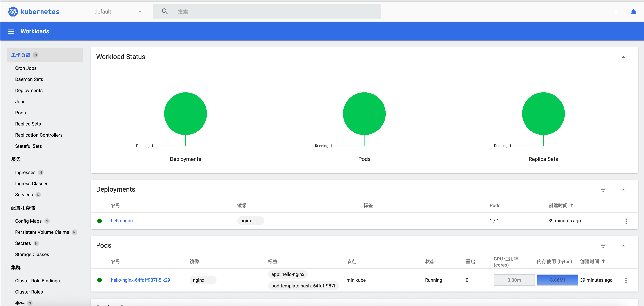Viewport: 644px width, 306px height.
Task: Open Storage Classes in the sidebar
Action: coord(32,255)
